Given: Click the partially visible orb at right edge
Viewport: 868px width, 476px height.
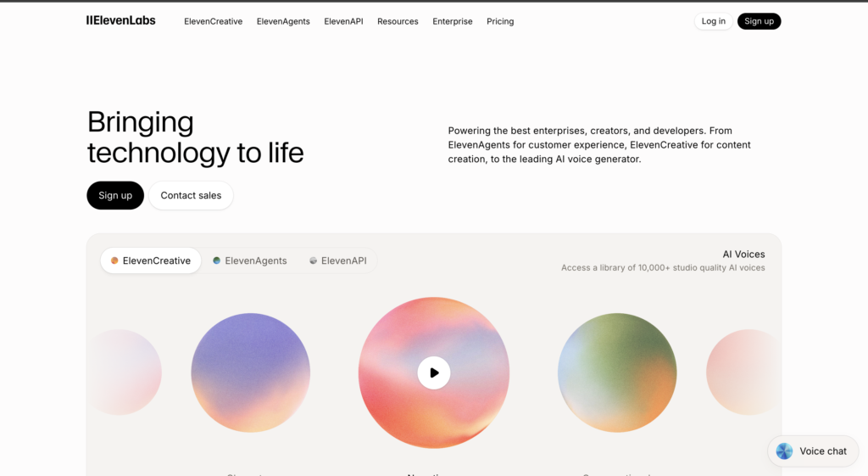Looking at the screenshot, I should pyautogui.click(x=743, y=372).
